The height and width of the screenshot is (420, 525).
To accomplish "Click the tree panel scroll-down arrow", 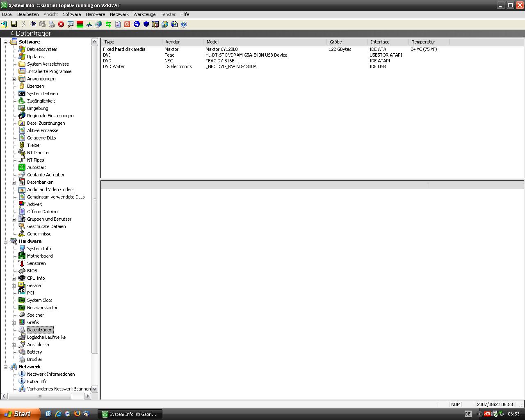I will (95, 389).
